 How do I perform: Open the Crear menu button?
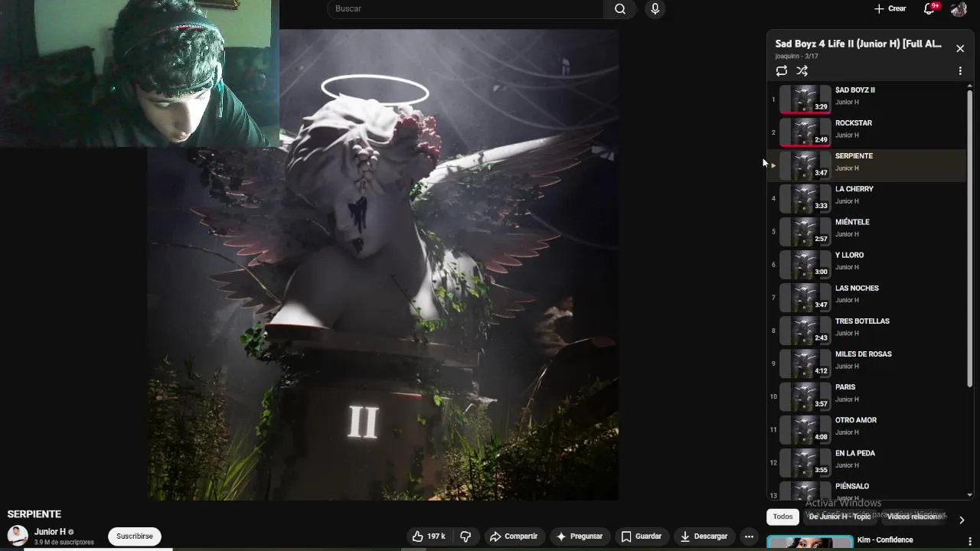(890, 8)
